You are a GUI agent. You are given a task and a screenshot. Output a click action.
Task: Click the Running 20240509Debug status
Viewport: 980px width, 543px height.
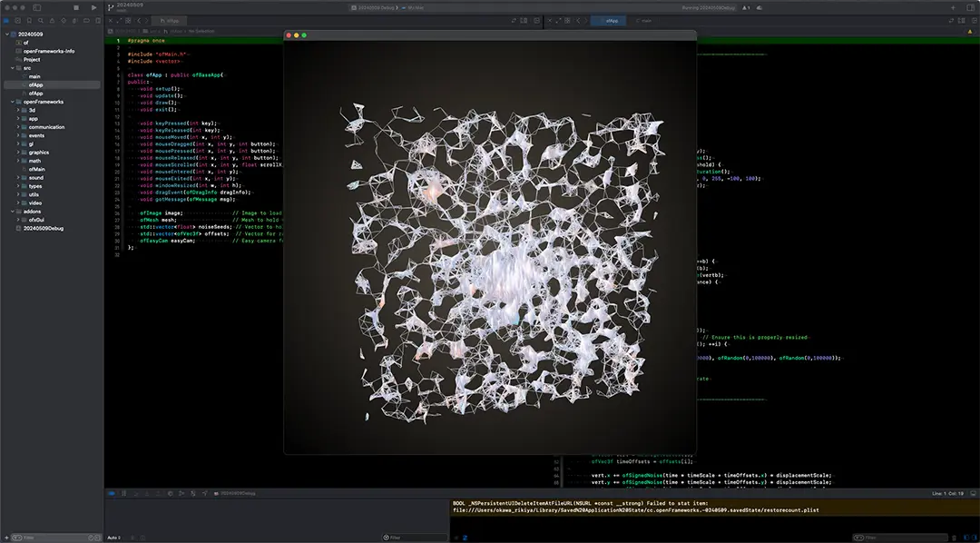click(x=710, y=7)
